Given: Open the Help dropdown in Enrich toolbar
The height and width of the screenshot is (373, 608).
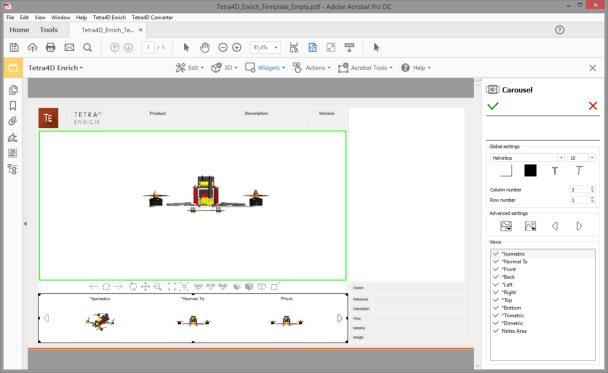Looking at the screenshot, I should click(x=416, y=68).
